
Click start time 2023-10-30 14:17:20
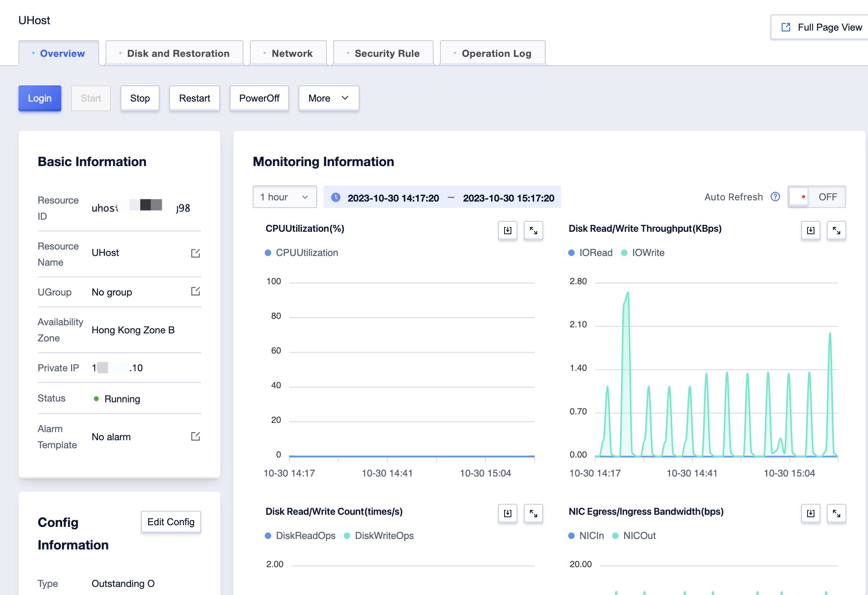[x=393, y=198]
